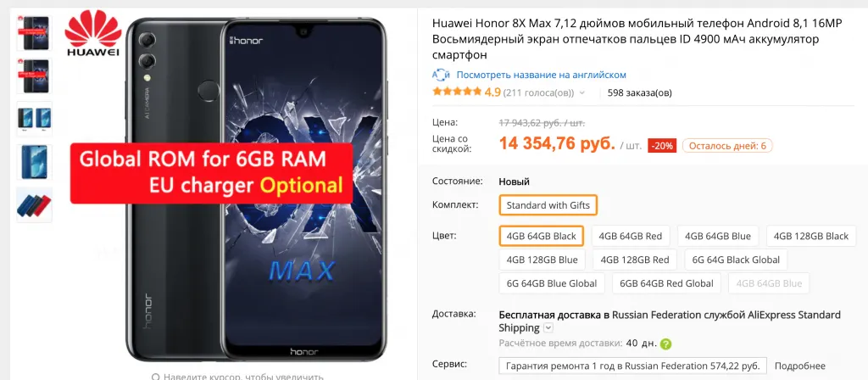Click the red -20% discount badge
This screenshot has width=868, height=380.
point(662,146)
